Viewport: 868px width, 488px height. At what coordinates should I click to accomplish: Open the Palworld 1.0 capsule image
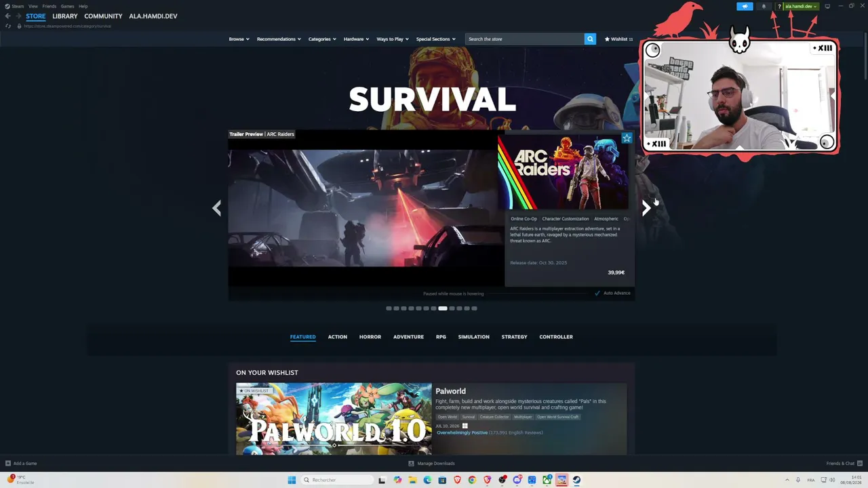pyautogui.click(x=334, y=419)
